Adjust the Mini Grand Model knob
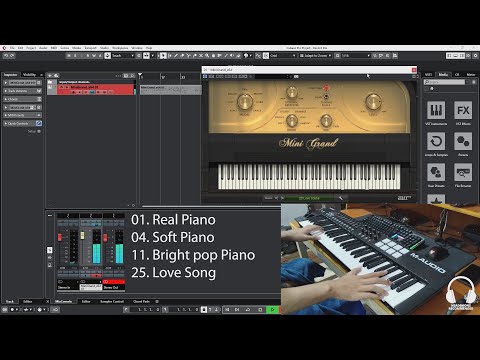Viewport: 480px width, 360px height. click(245, 102)
